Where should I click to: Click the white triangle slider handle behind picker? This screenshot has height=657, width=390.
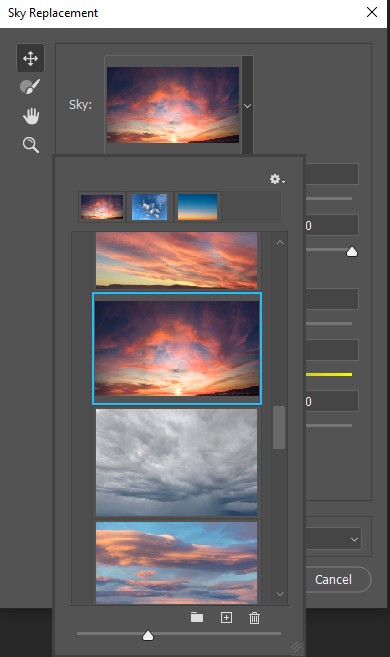coord(352,251)
